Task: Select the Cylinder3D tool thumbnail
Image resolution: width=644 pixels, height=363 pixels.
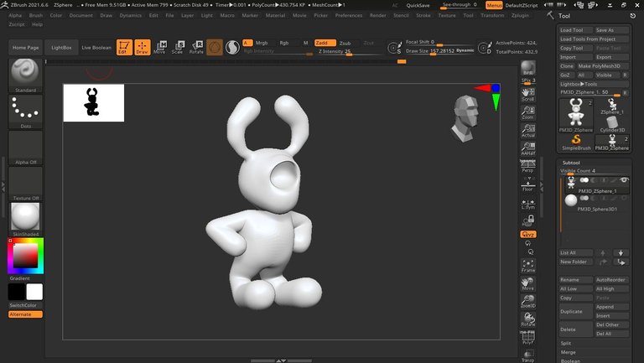Action: click(x=612, y=124)
